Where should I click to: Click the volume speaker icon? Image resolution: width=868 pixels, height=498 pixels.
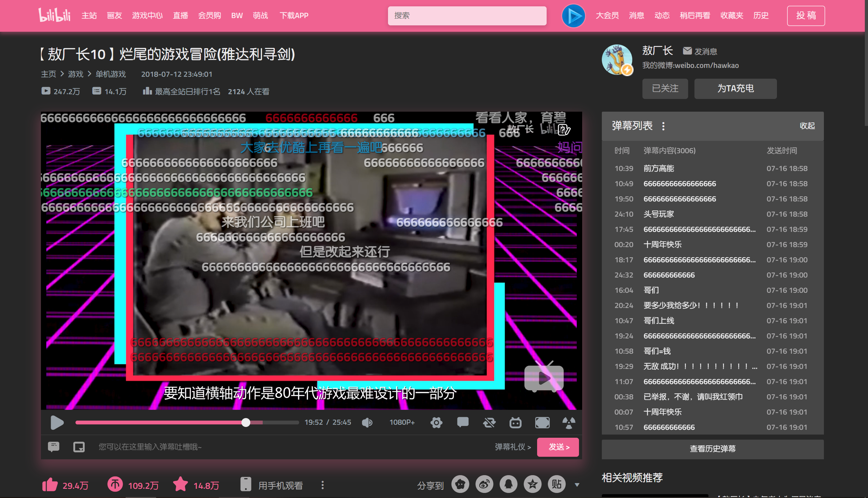coord(367,423)
